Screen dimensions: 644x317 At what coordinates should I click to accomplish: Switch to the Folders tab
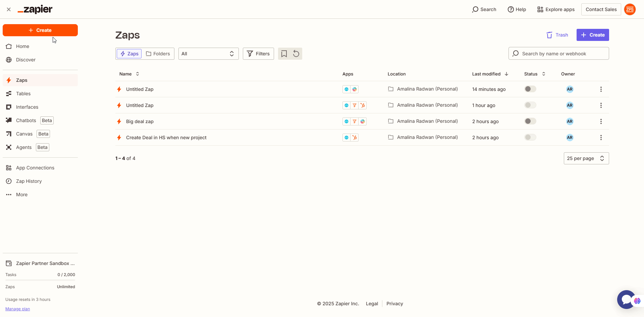(x=158, y=53)
